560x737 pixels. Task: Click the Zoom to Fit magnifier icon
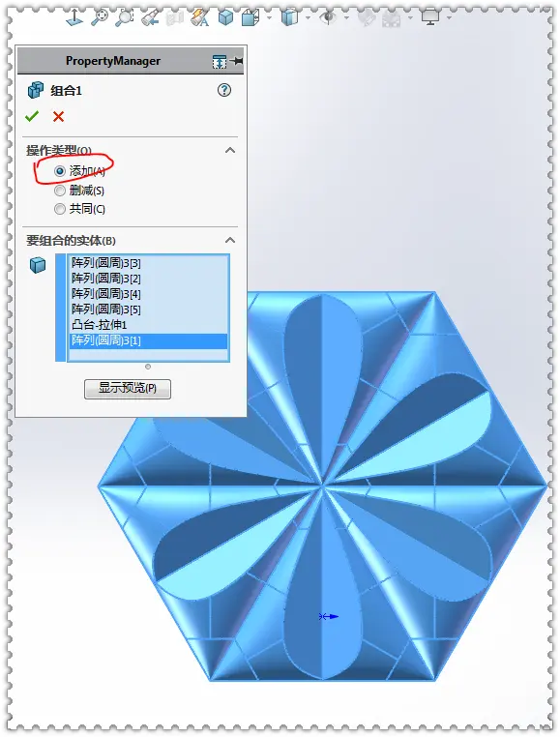(100, 17)
